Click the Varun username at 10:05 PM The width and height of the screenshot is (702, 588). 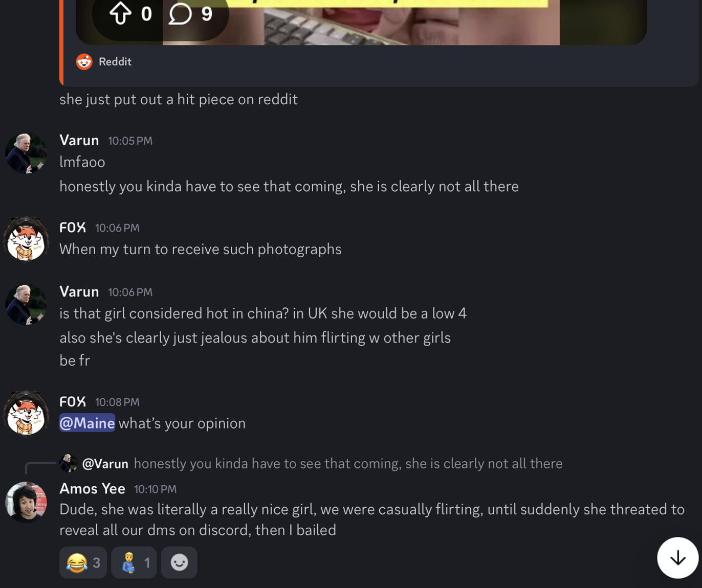click(79, 140)
